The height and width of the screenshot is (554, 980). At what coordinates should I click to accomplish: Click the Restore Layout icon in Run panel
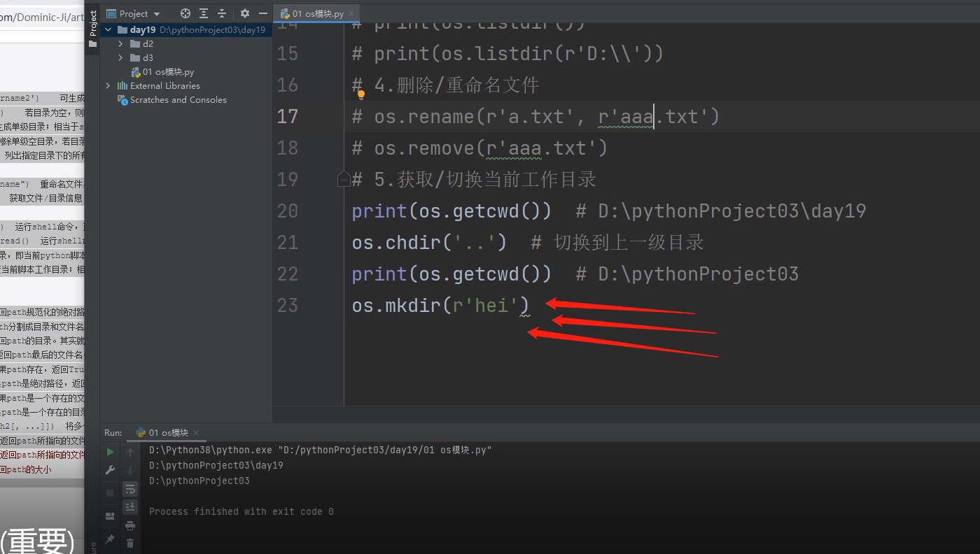click(110, 516)
